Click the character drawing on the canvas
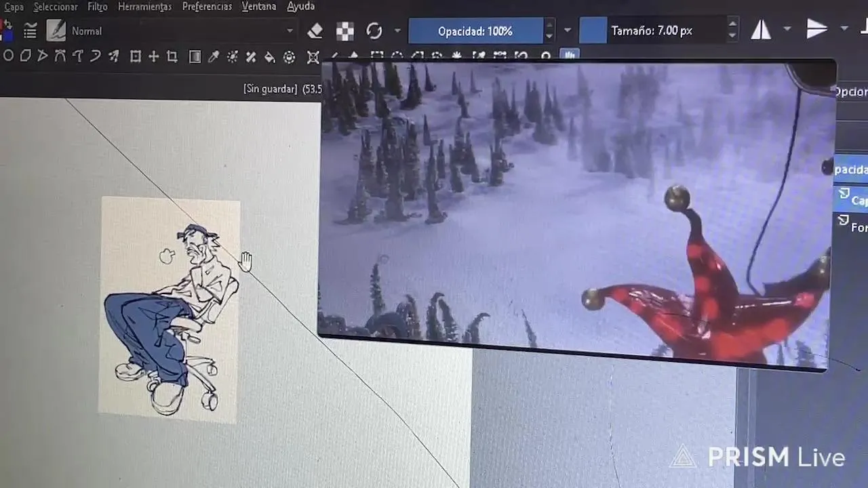The image size is (868, 488). click(170, 319)
